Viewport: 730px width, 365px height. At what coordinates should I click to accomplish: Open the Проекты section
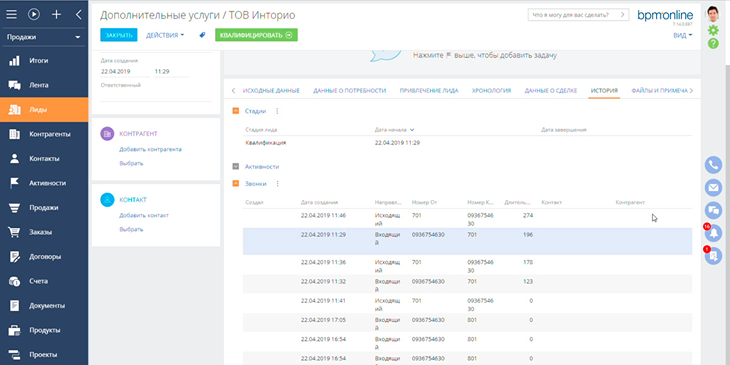44,355
